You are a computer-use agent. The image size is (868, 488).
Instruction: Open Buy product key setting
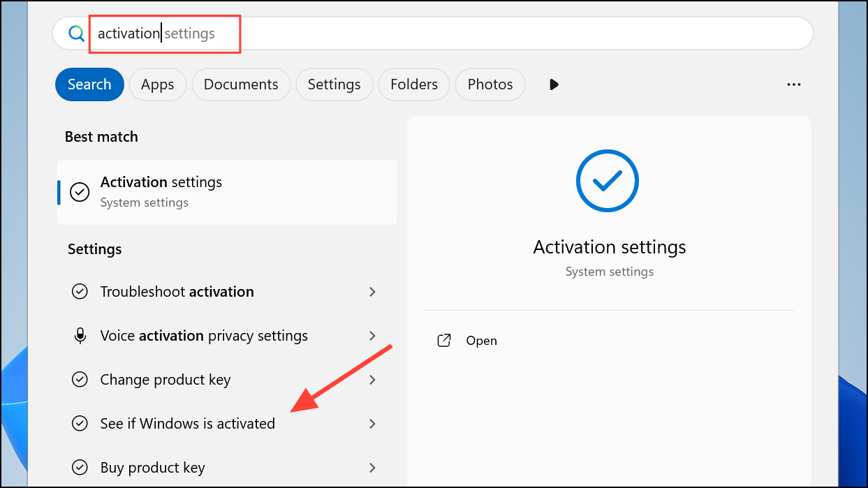227,468
